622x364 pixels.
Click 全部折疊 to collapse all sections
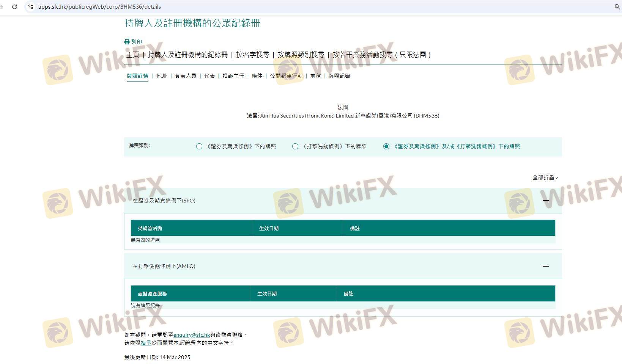545,177
